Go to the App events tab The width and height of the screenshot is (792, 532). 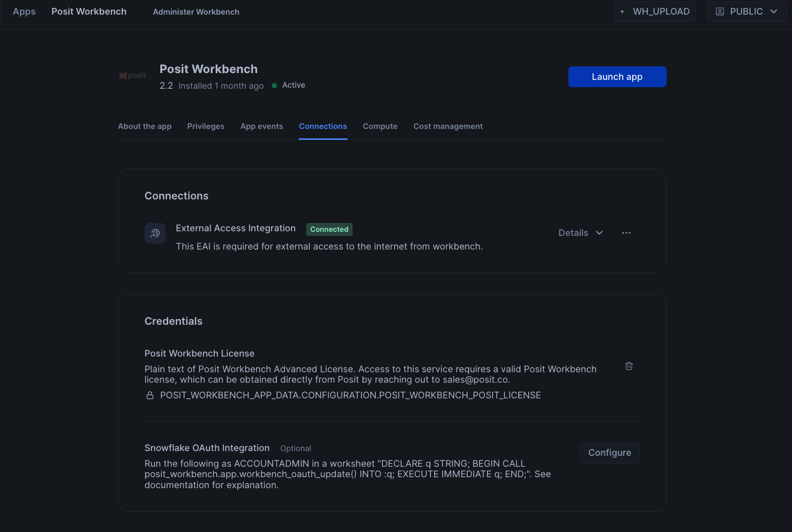tap(262, 126)
